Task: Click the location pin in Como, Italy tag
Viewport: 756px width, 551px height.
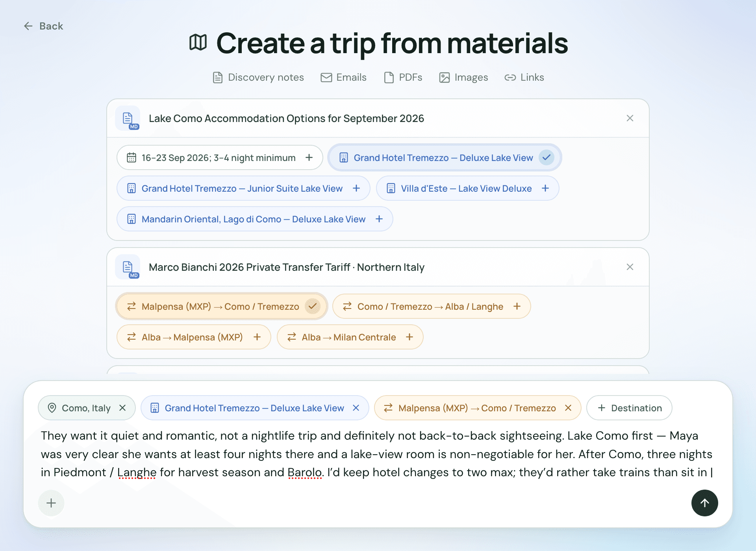Action: [x=52, y=408]
